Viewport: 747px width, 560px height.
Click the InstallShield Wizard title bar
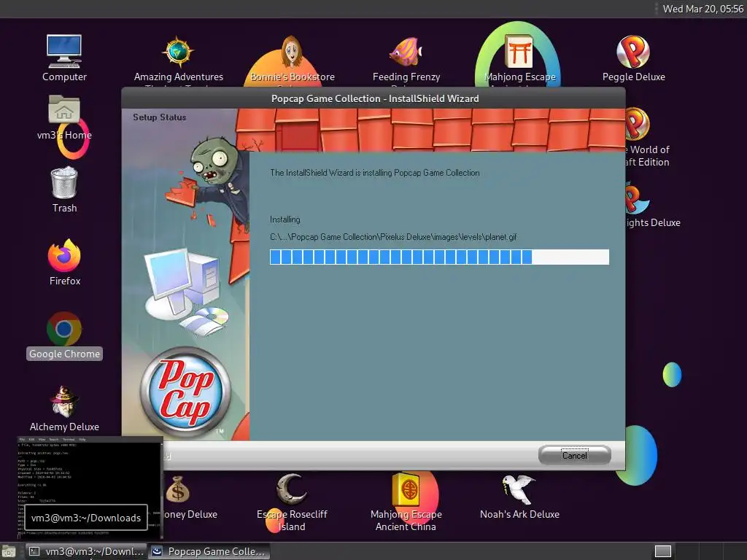[373, 98]
